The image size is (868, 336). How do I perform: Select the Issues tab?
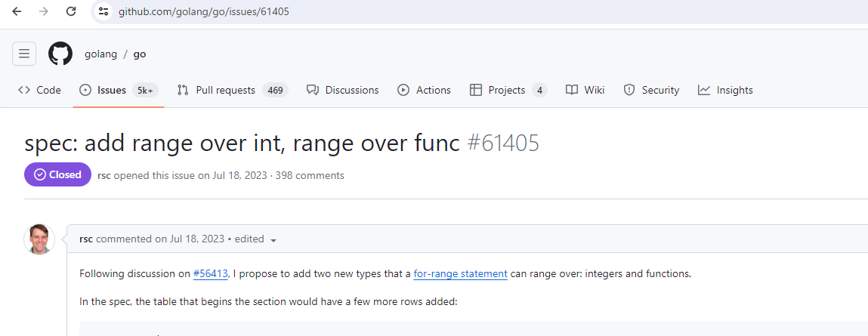pyautogui.click(x=119, y=90)
